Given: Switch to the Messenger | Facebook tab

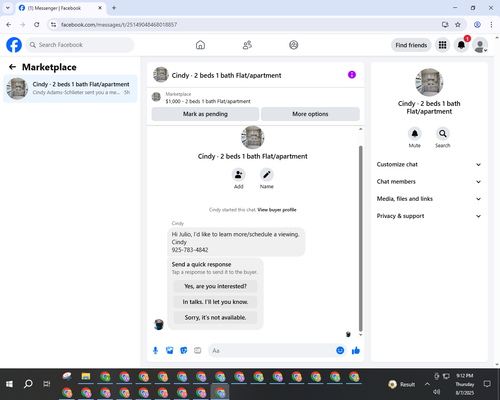Looking at the screenshot, I should (60, 8).
